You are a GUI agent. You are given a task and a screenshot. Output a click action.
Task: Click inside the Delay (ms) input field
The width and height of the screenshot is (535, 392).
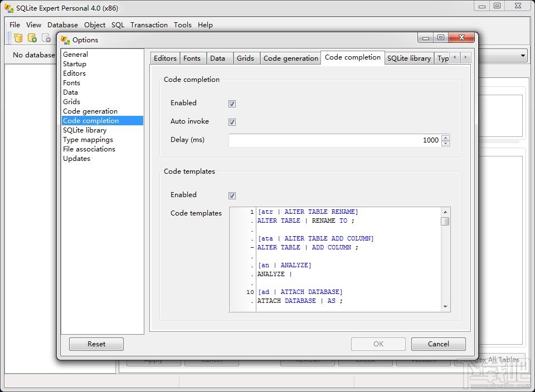[334, 140]
